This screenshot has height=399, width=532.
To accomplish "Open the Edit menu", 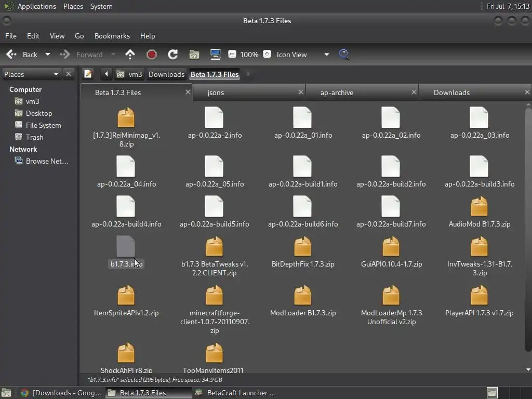I will 33,36.
